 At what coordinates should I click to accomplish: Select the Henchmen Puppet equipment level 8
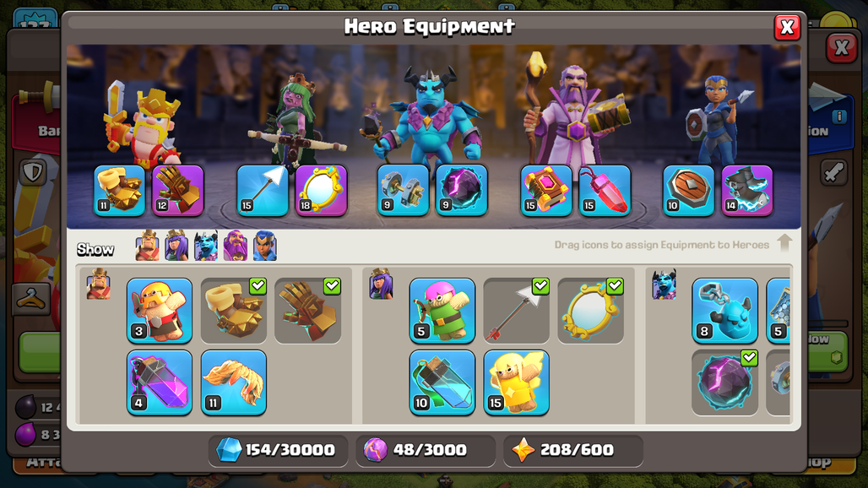point(724,311)
